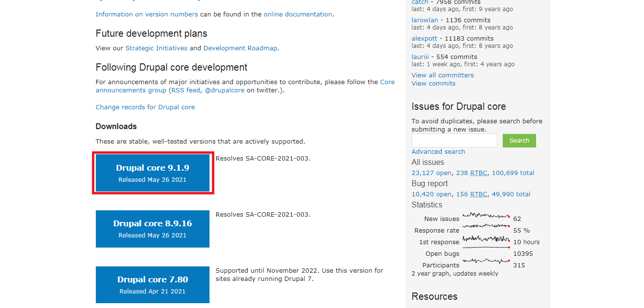Open 238 RTBC under All issues

click(x=472, y=173)
